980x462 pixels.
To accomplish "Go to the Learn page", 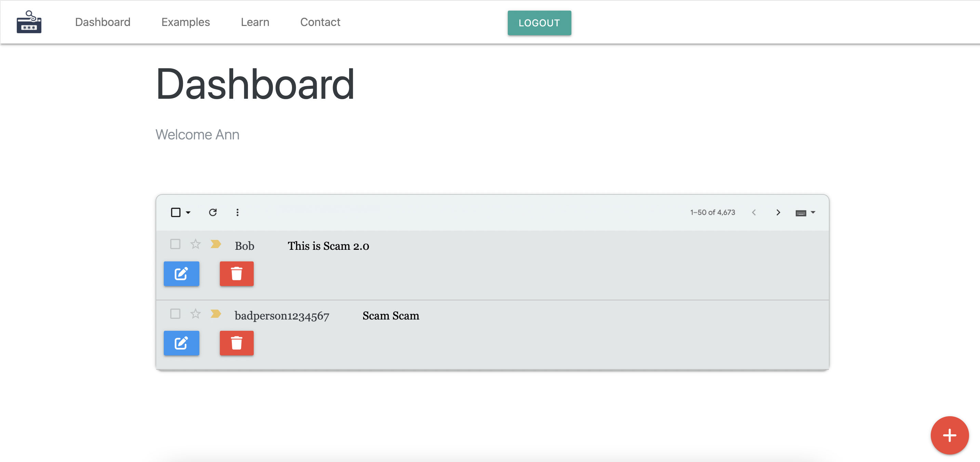I will [254, 22].
